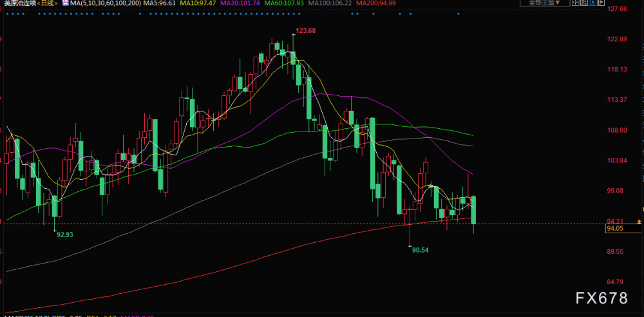The width and height of the screenshot is (644, 317).
Task: Click the 123.68 high price label
Action: coord(305,30)
